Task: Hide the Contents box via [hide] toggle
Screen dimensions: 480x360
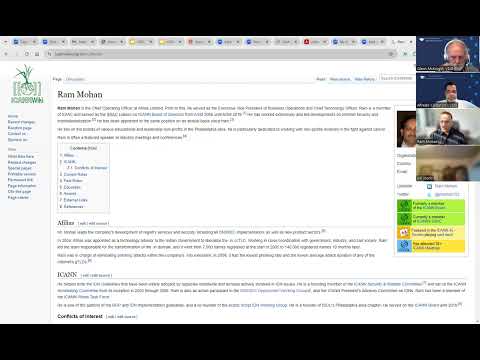Action: click(93, 148)
